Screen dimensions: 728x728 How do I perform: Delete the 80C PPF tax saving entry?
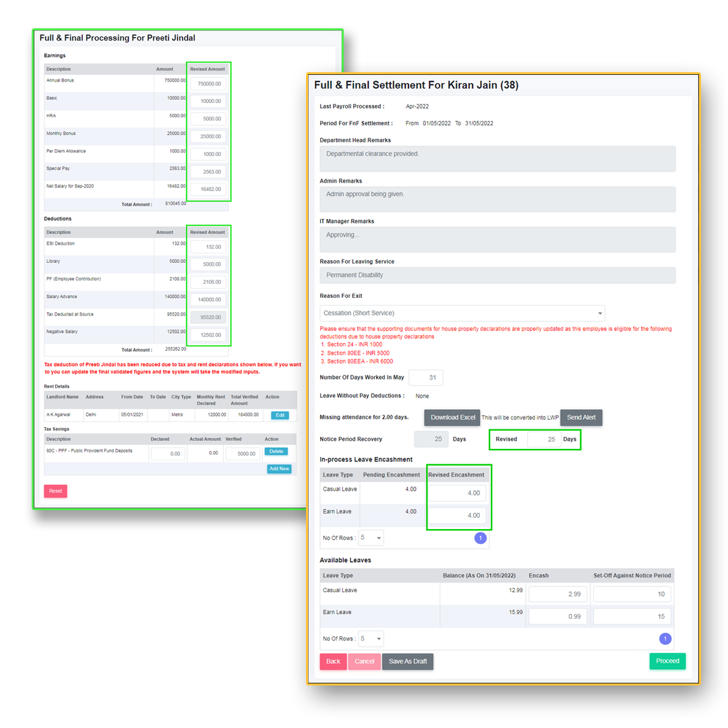(276, 451)
